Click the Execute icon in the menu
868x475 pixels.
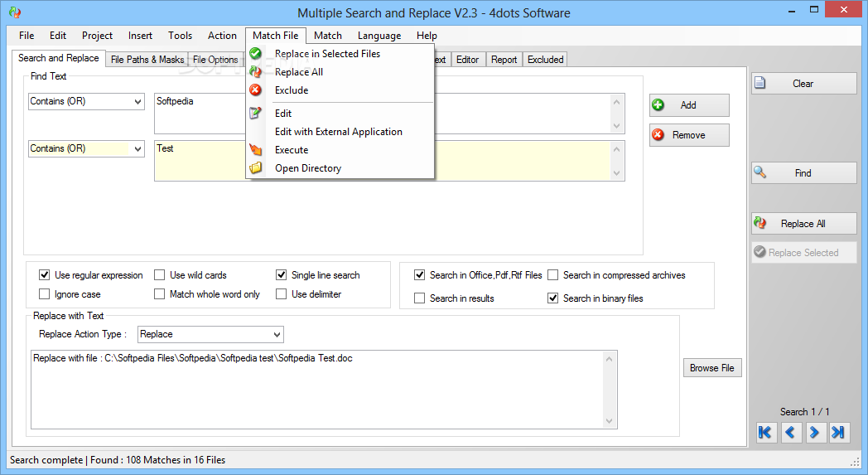point(255,150)
